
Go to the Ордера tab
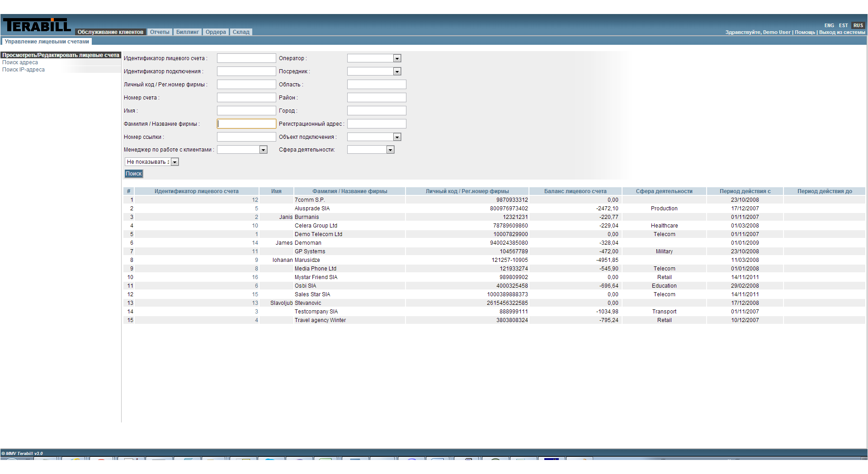point(216,32)
